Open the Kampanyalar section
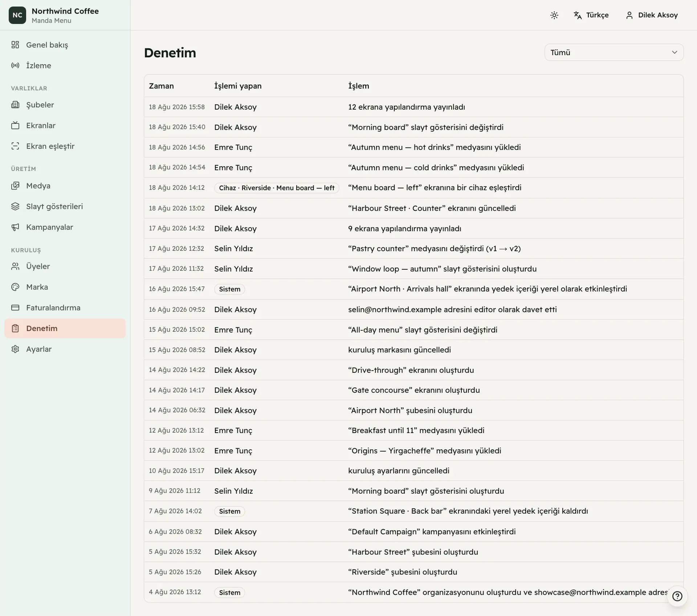The width and height of the screenshot is (697, 616). [65, 227]
